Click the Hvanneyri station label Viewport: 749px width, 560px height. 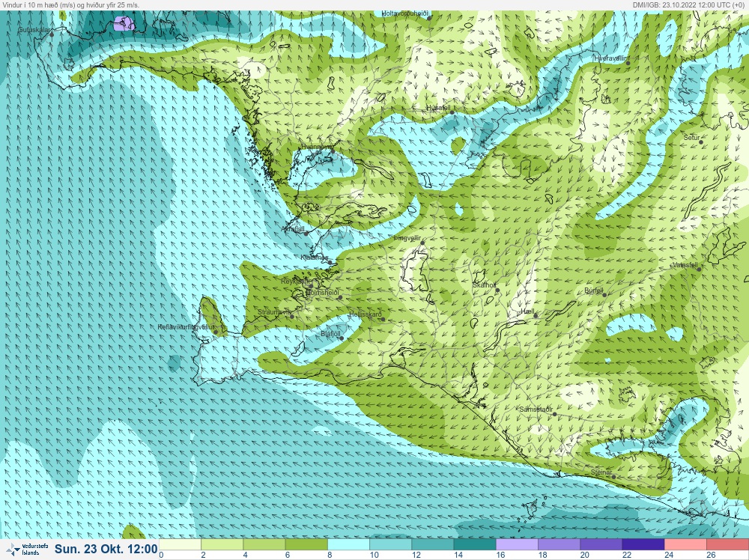tap(316, 147)
